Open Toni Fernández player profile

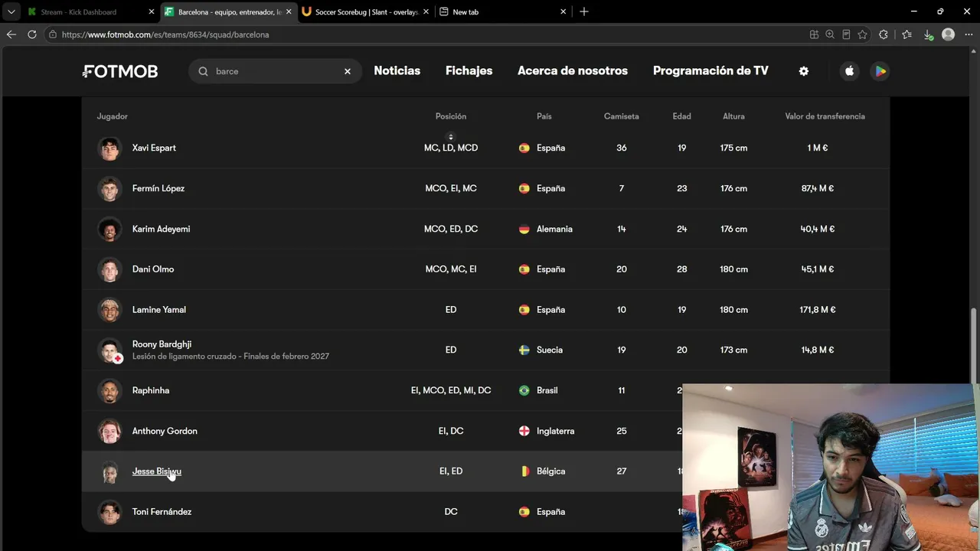coord(162,512)
